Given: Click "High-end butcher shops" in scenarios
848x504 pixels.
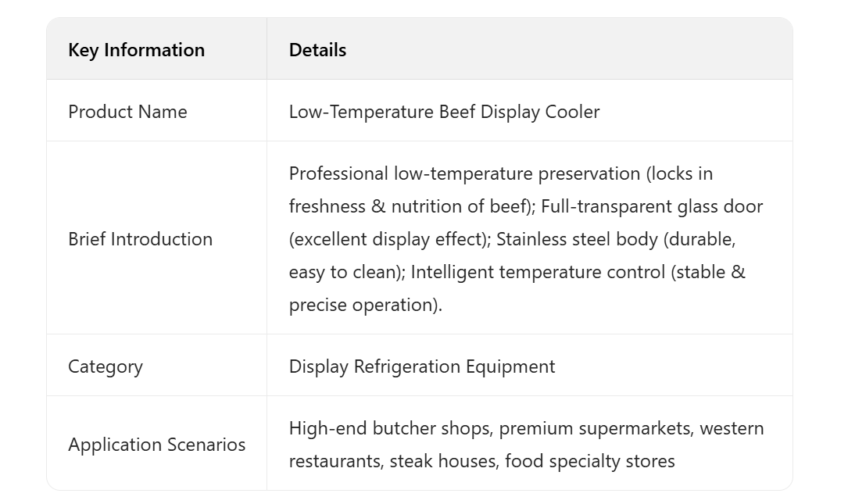Looking at the screenshot, I should (x=390, y=428).
